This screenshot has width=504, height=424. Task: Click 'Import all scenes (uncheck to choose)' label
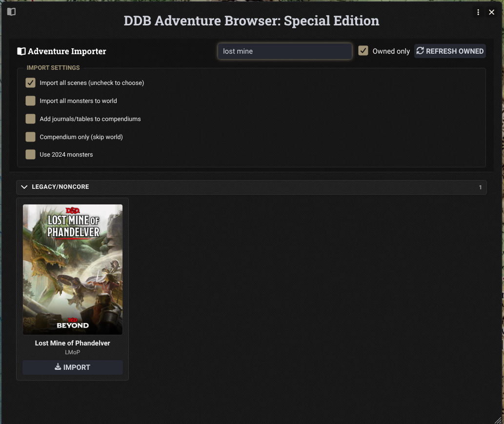pyautogui.click(x=92, y=82)
